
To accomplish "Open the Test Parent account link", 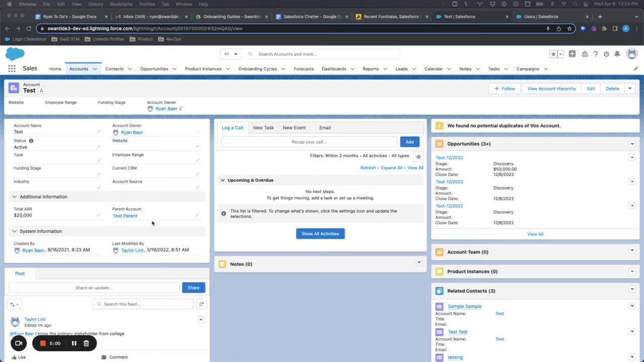I will pos(125,216).
